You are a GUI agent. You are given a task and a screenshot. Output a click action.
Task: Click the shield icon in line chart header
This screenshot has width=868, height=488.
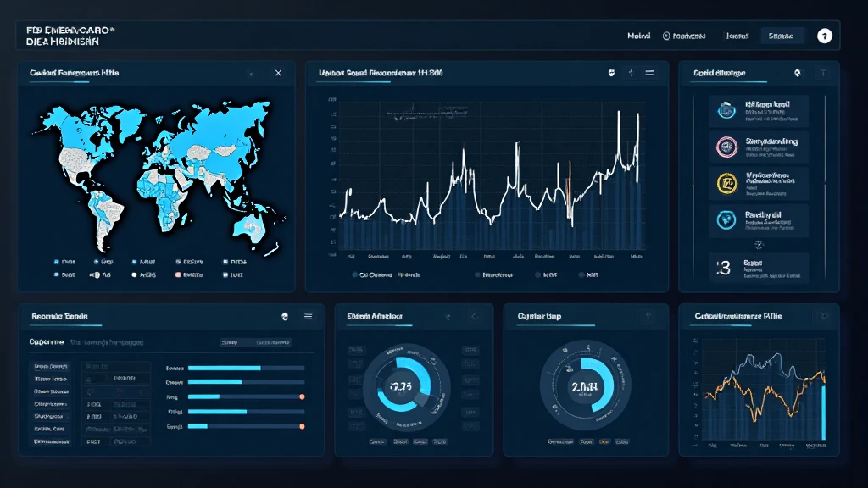coord(610,74)
